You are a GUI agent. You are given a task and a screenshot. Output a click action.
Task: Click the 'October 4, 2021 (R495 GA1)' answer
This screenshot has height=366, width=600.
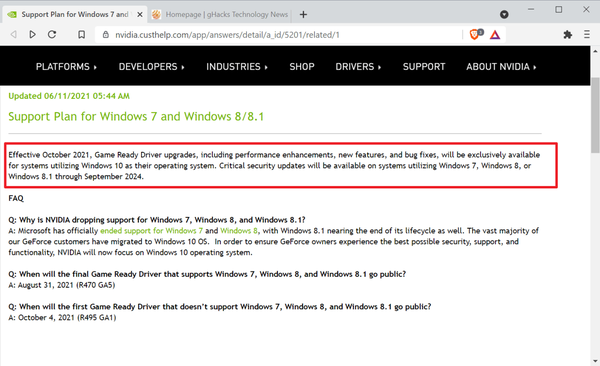(x=67, y=318)
